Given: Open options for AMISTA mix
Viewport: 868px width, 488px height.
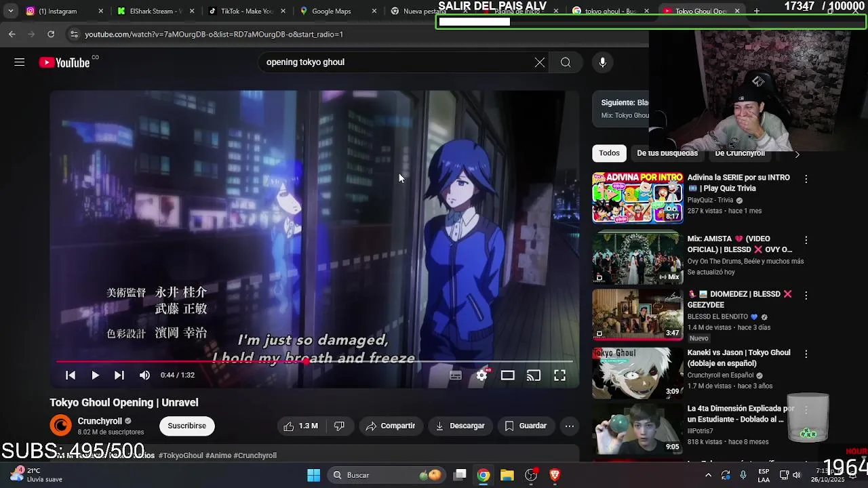Looking at the screenshot, I should click(x=806, y=240).
